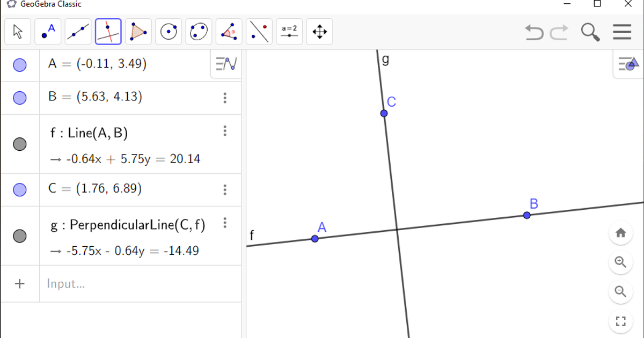Click the plus icon beside Input
This screenshot has width=644, height=338.
20,284
